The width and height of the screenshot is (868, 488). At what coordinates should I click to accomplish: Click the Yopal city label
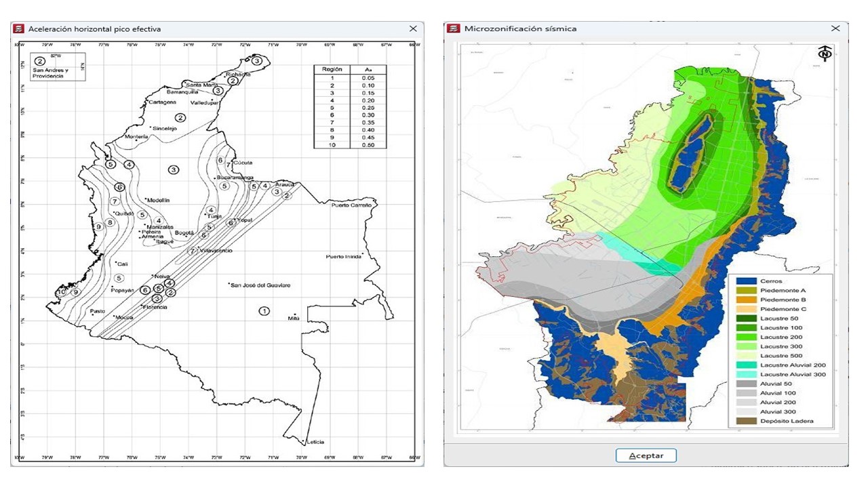click(244, 220)
